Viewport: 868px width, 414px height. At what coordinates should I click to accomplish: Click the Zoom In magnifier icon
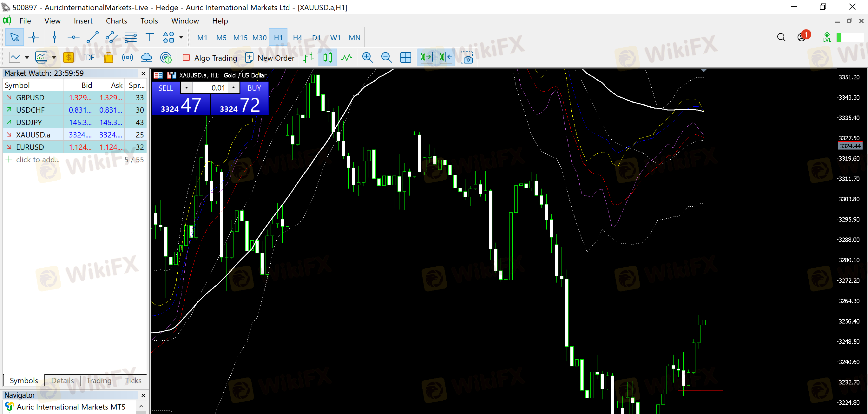tap(367, 58)
